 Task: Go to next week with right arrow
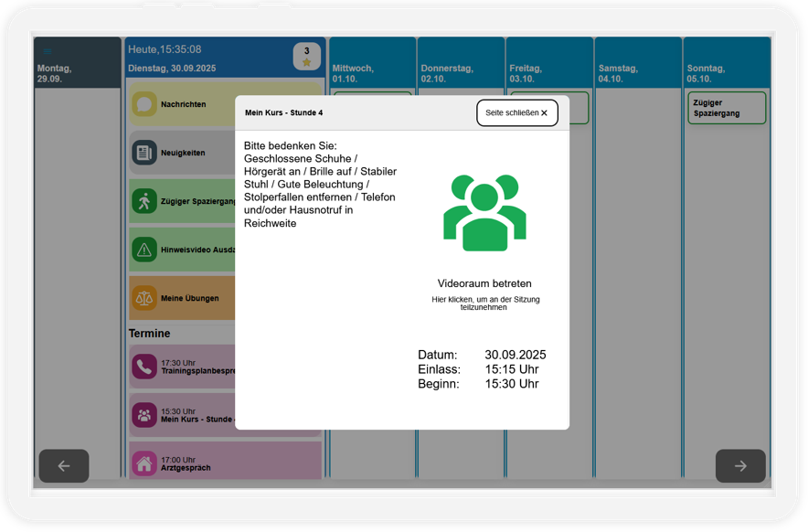coord(740,466)
